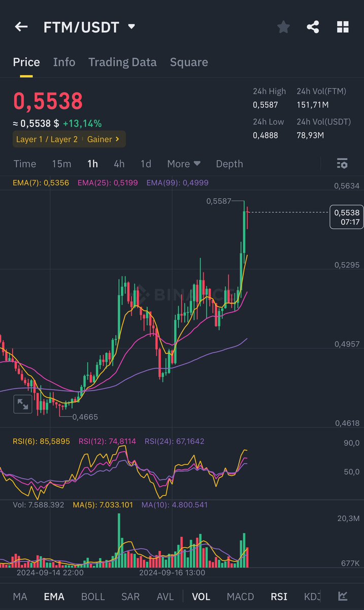Tap the MA(5): 7.033.101 label
This screenshot has height=610, width=364.
[x=103, y=505]
